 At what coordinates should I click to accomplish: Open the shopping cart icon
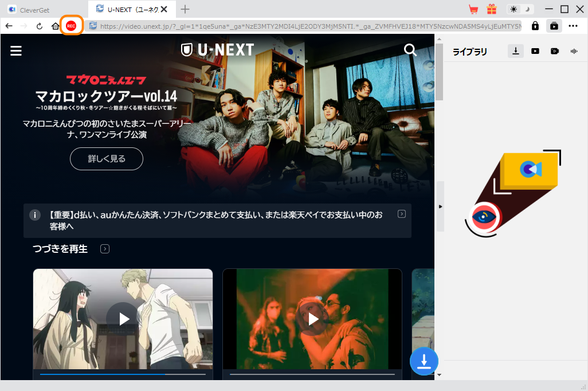point(473,9)
